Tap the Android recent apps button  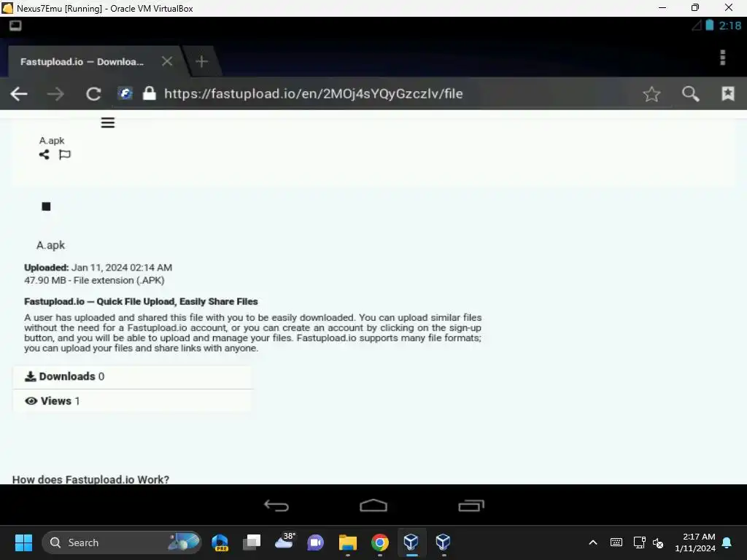pos(471,505)
